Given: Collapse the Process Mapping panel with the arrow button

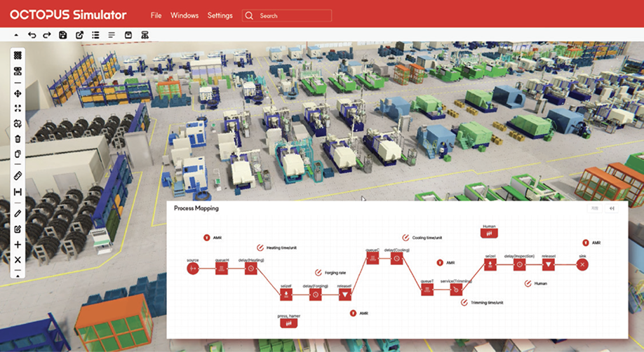Looking at the screenshot, I should (612, 208).
